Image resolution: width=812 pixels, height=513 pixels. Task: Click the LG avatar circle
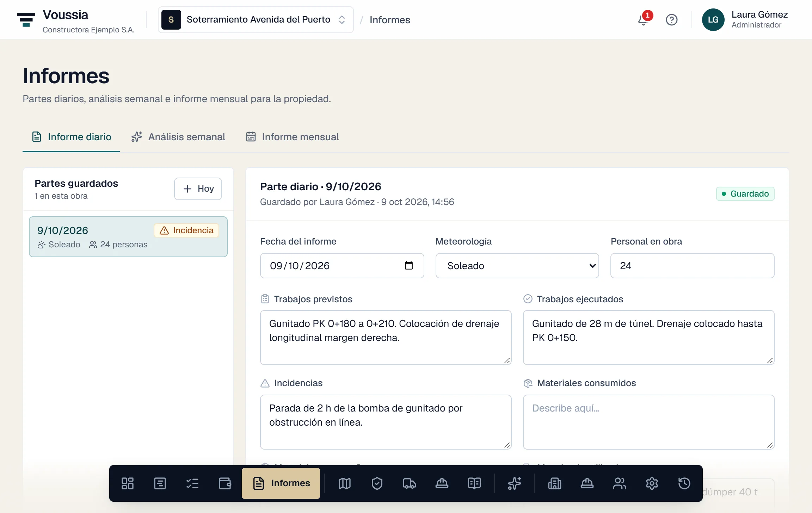[713, 20]
